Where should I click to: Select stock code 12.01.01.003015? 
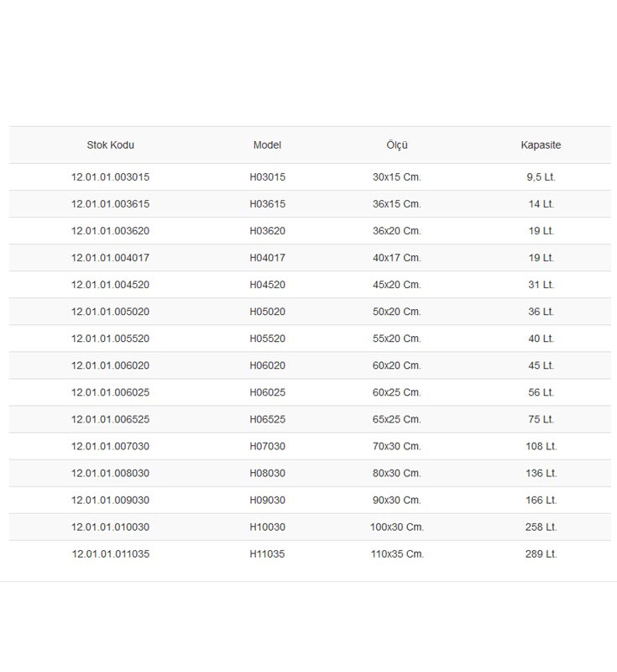coord(111,177)
